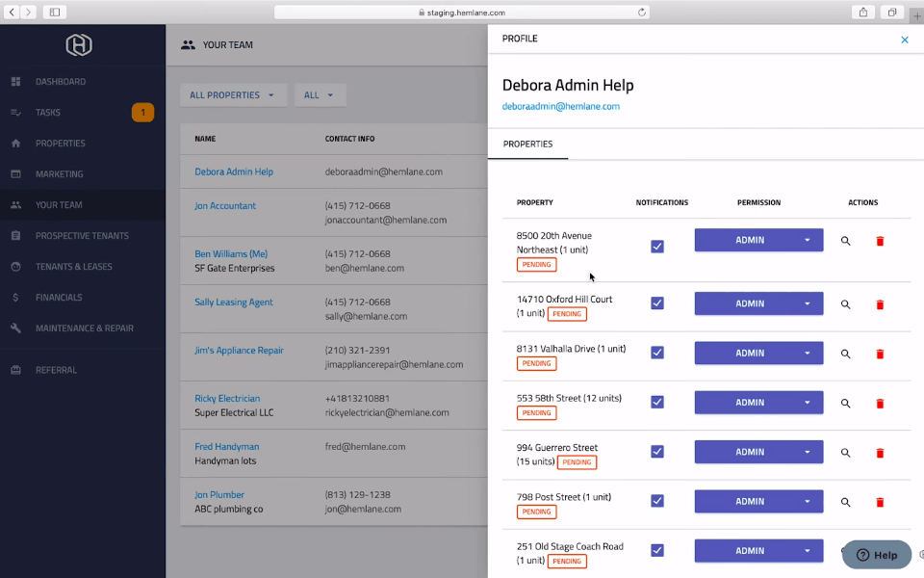924x578 pixels.
Task: Open Admin permission dropdown for 8131 Valhalla Drive
Action: pos(758,353)
